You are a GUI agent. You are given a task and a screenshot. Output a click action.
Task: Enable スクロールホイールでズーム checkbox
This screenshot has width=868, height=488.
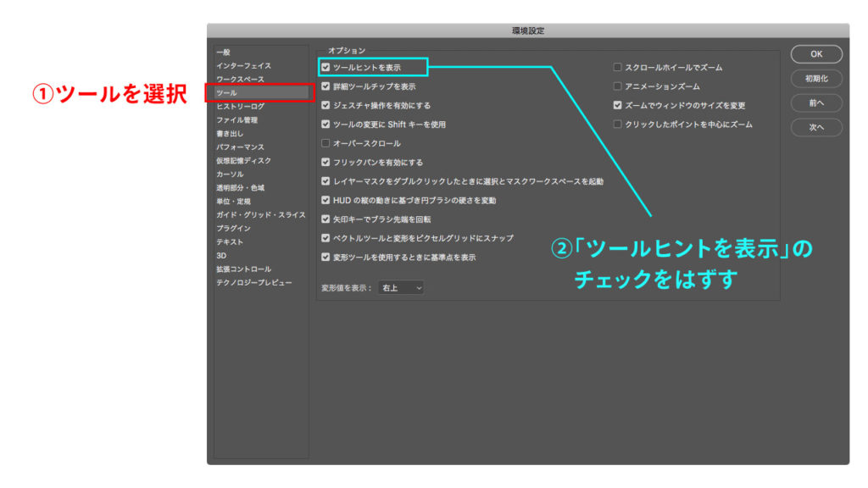click(x=618, y=67)
